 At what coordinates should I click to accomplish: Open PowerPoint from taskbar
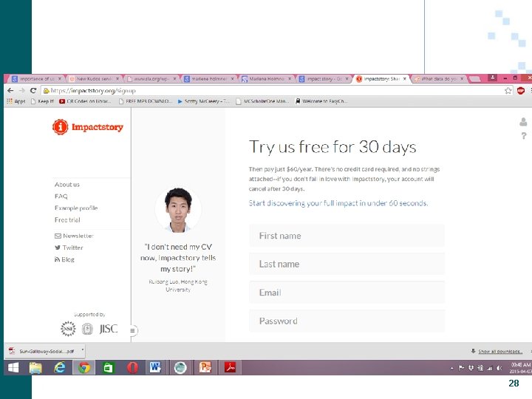click(205, 367)
